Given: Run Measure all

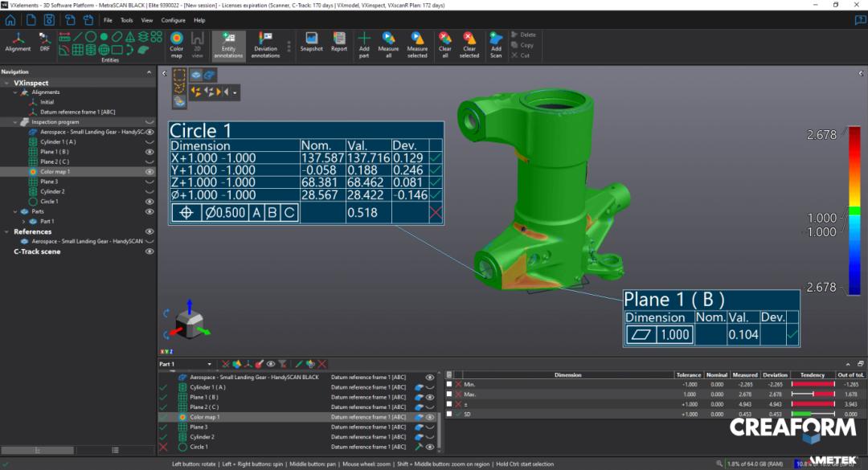Looking at the screenshot, I should point(389,45).
